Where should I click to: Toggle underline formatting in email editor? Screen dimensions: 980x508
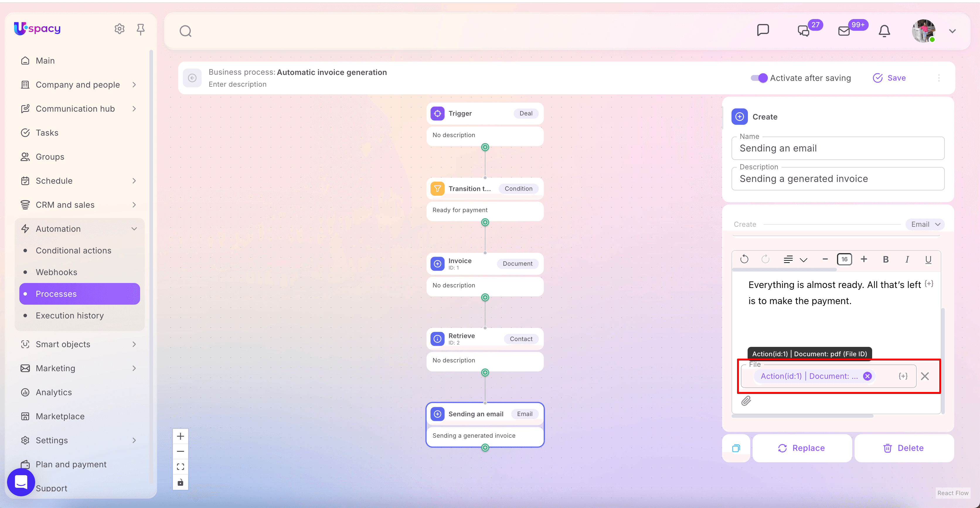point(928,259)
